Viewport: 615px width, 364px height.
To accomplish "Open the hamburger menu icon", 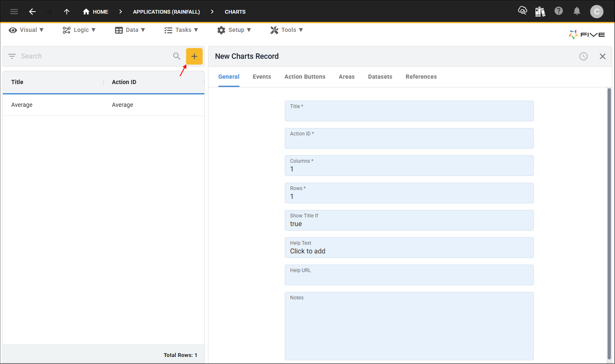I will (x=14, y=12).
